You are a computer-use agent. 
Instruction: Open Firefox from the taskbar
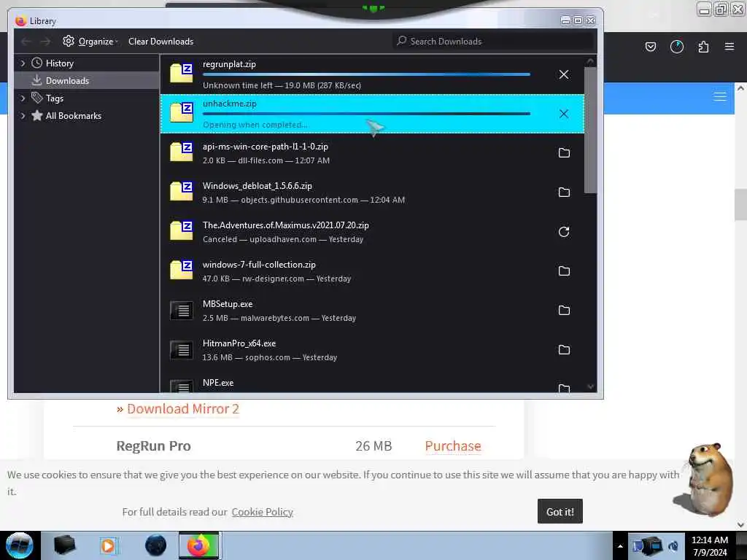click(x=199, y=545)
